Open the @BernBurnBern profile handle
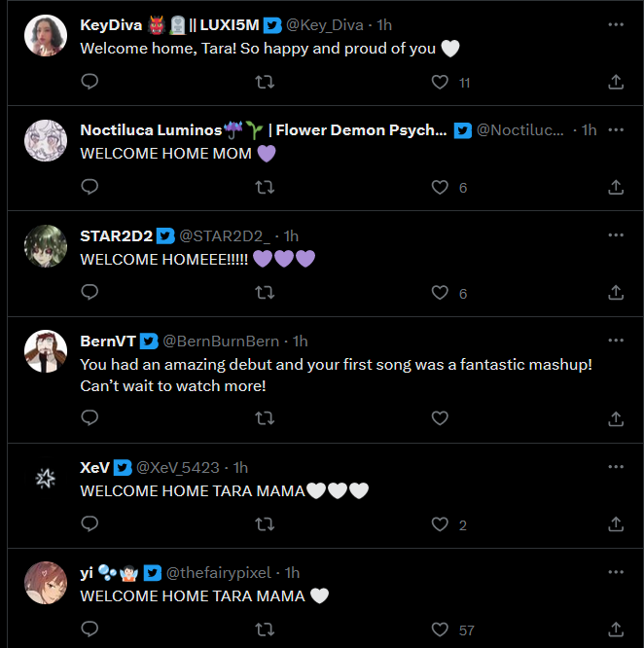This screenshot has height=648, width=644. (220, 342)
